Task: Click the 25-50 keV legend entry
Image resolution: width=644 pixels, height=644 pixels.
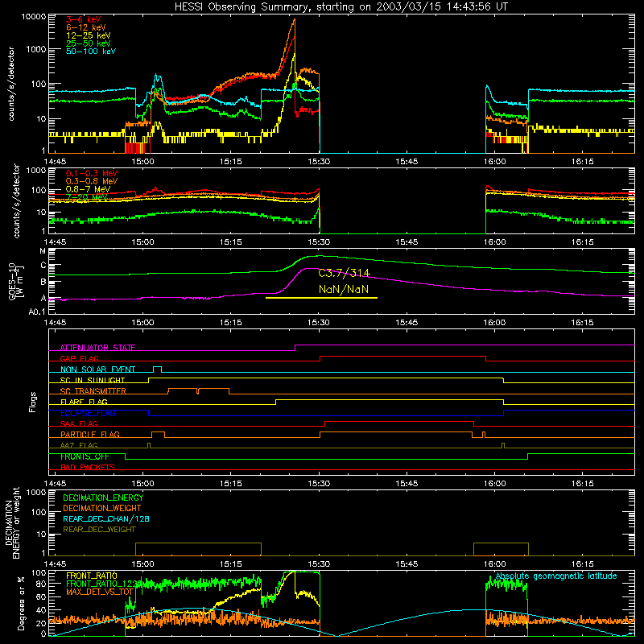Action: [88, 43]
